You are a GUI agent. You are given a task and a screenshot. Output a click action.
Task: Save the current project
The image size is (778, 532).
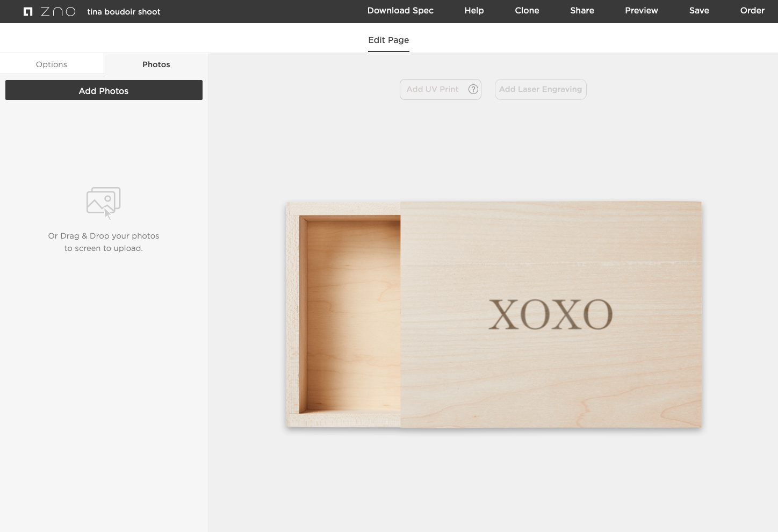[x=699, y=11]
